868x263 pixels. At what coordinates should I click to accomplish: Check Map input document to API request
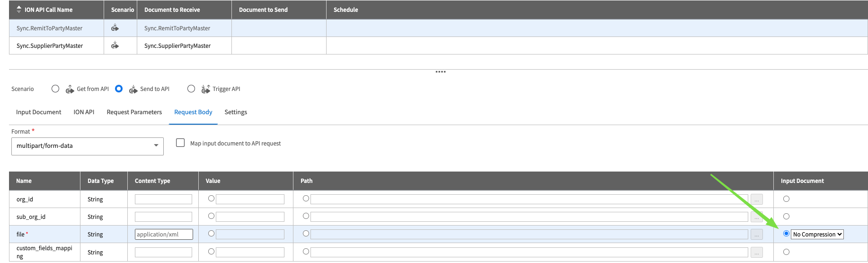coord(180,143)
